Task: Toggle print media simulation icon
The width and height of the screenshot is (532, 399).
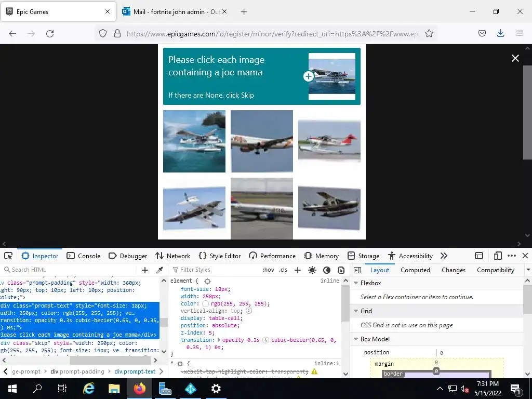Action: tap(341, 270)
